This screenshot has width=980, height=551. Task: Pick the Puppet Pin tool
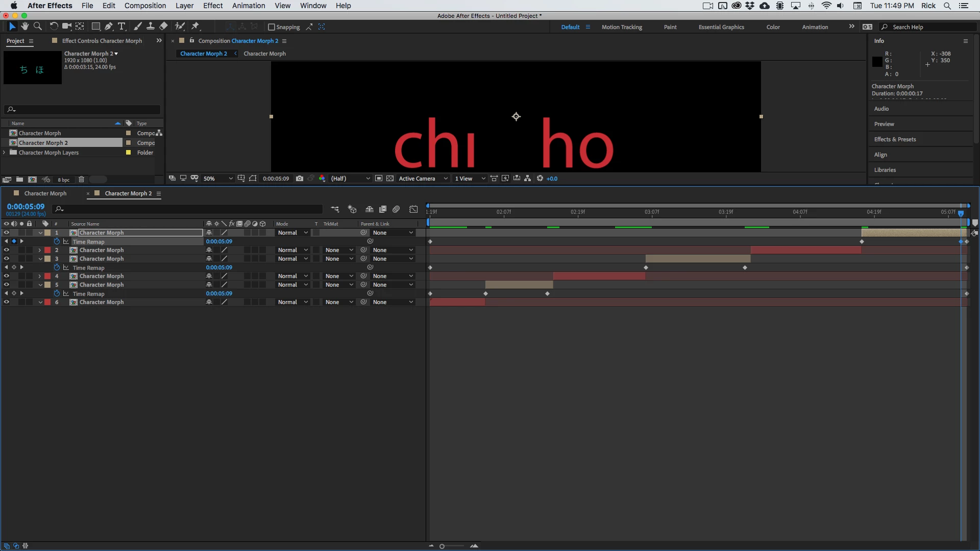[x=195, y=27]
